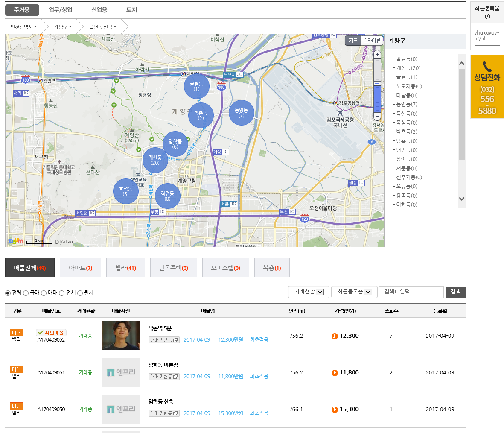Click the map zoom in plus button
The height and width of the screenshot is (433, 504).
pyautogui.click(x=377, y=55)
